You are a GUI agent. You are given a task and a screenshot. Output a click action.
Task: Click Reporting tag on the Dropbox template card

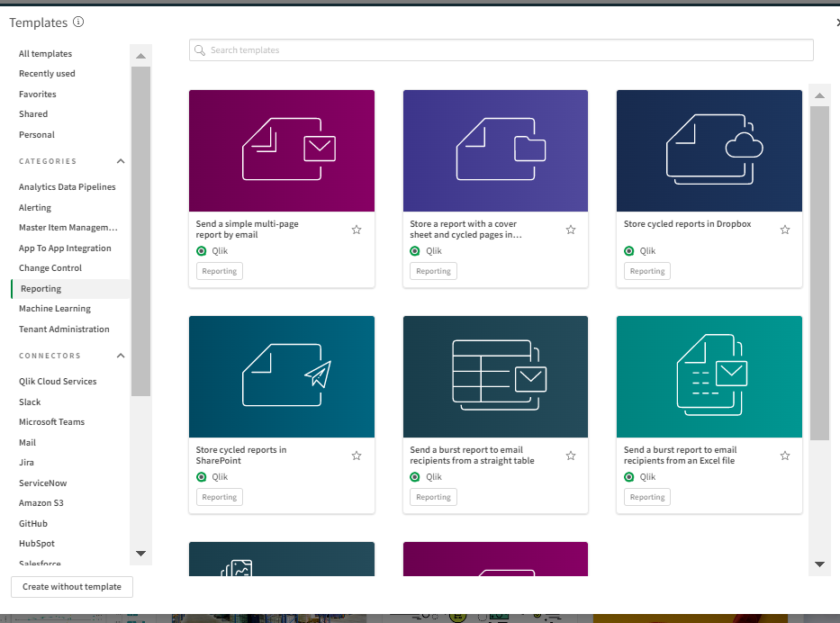[x=647, y=271]
